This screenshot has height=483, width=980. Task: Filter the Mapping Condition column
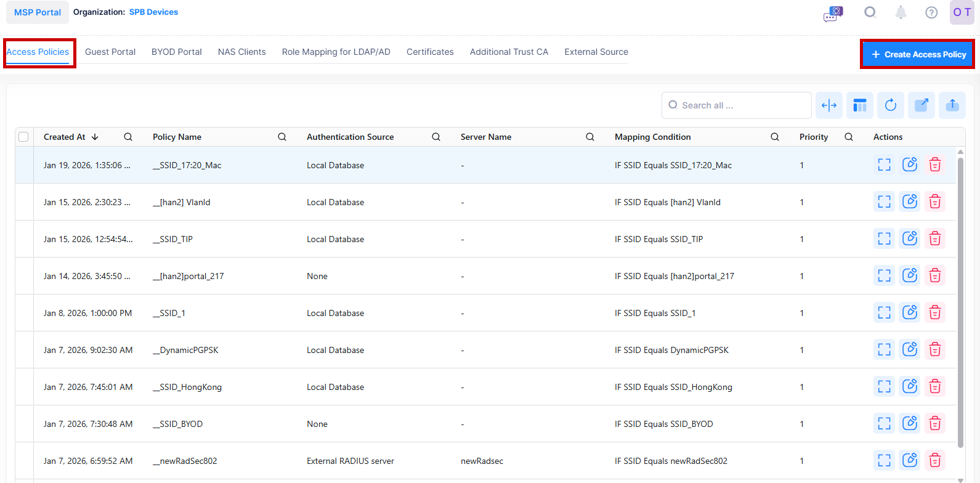point(775,137)
